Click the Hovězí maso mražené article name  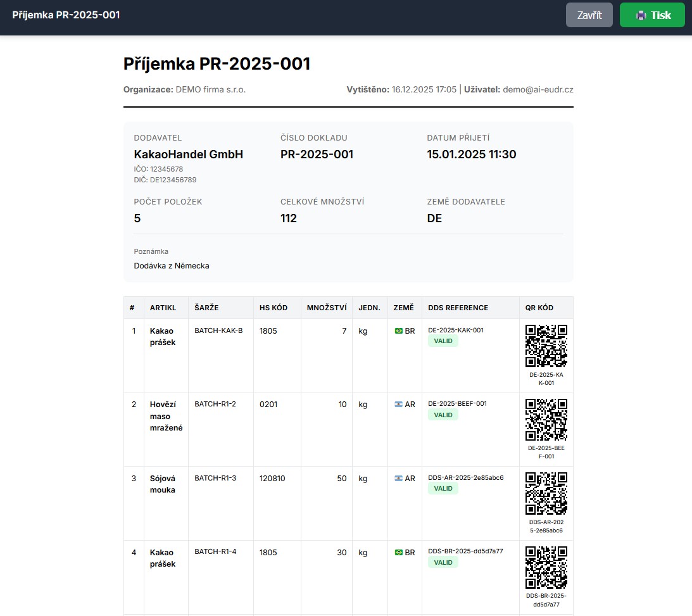coord(166,416)
